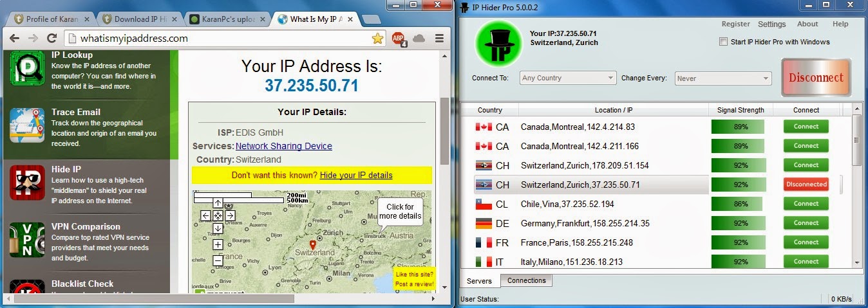Click the Italy flag in IT row

[484, 262]
